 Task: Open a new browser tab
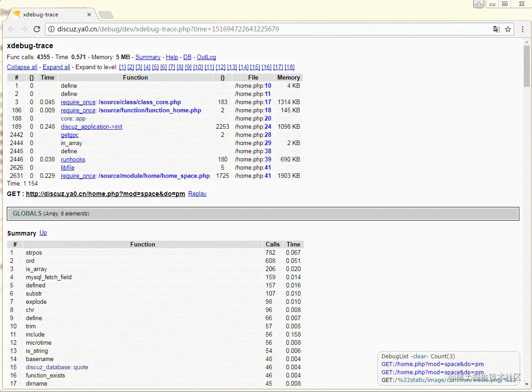point(106,15)
